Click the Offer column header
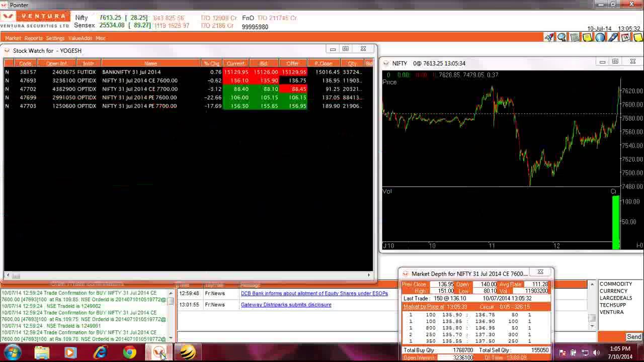The height and width of the screenshot is (362, 644). pos(293,63)
